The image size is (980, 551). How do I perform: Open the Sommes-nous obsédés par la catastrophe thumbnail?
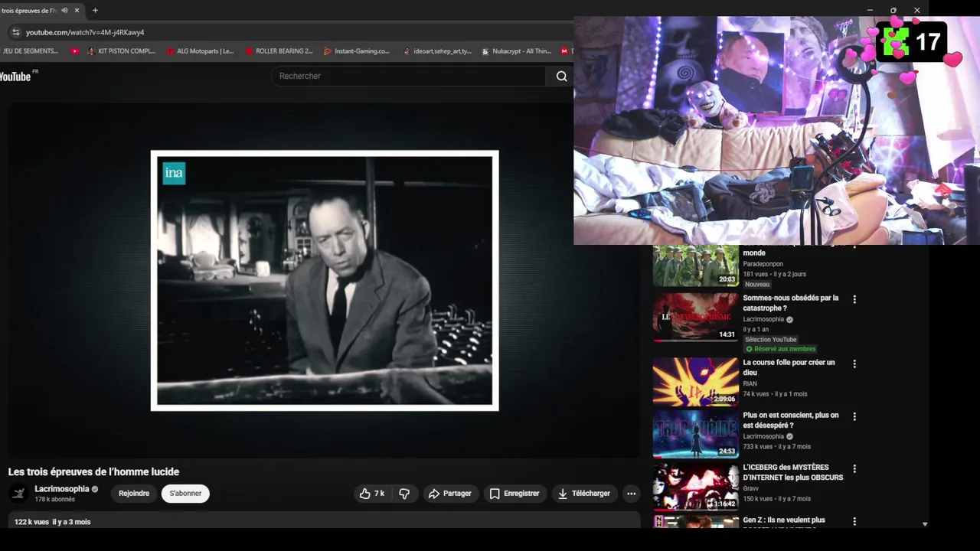[x=695, y=317]
